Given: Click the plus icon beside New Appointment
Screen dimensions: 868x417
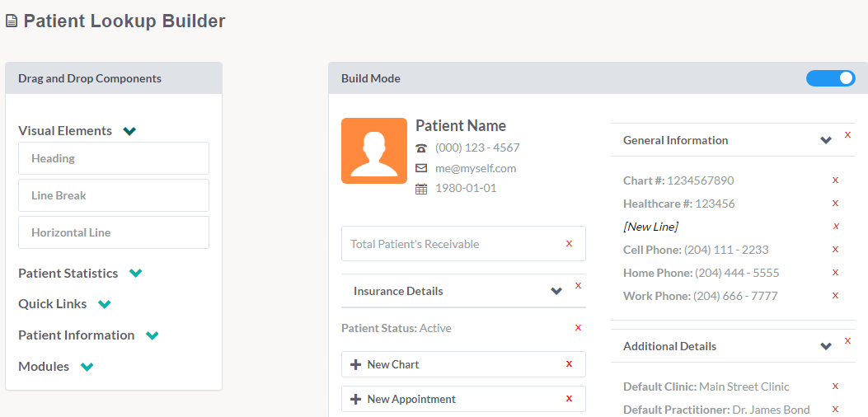Looking at the screenshot, I should (356, 399).
